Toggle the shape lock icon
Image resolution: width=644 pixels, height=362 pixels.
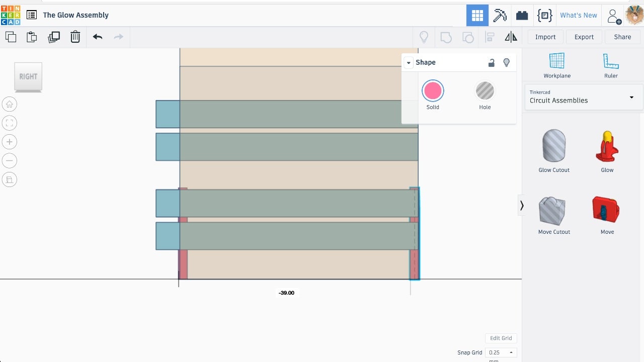tap(492, 62)
